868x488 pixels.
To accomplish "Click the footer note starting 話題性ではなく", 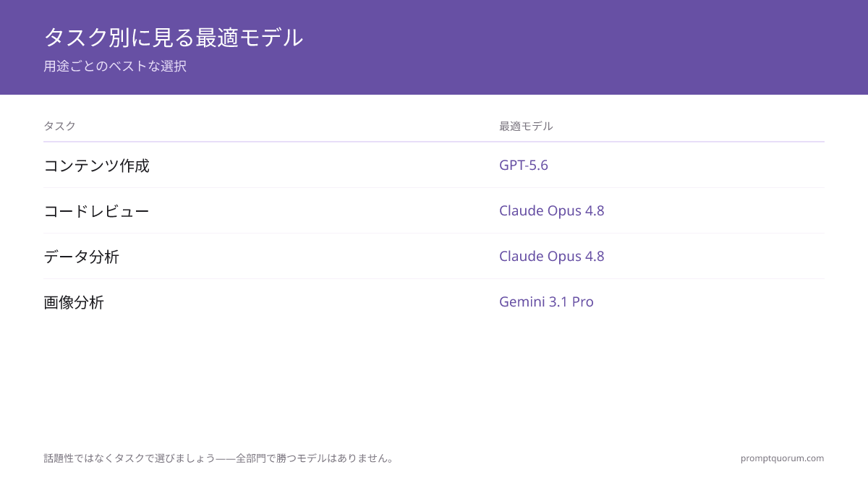I will click(220, 458).
